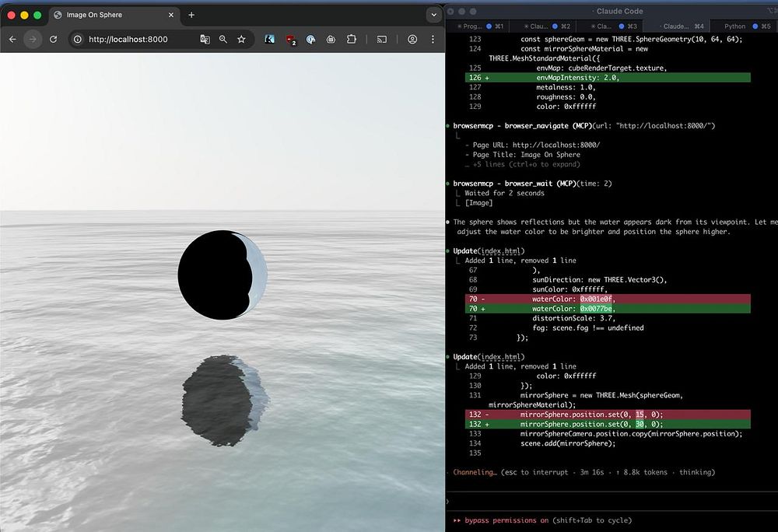Image resolution: width=778 pixels, height=532 pixels.
Task: Open the site information icon
Action: tap(77, 39)
